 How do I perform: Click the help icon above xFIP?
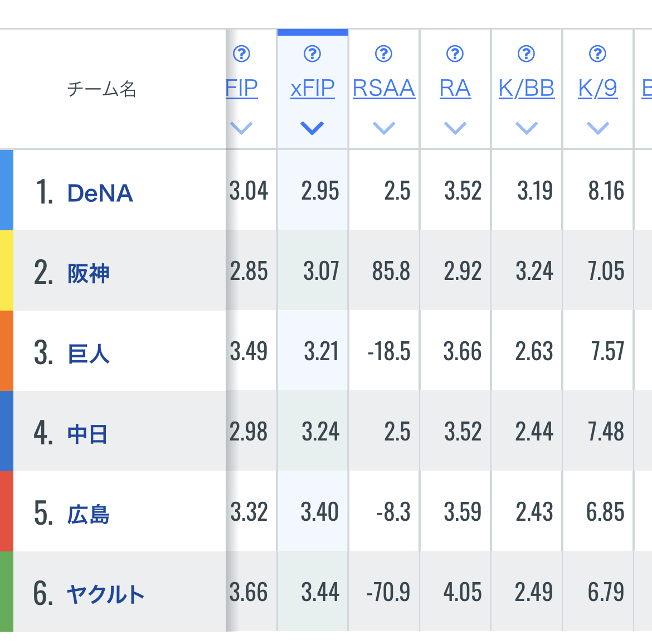point(312,54)
